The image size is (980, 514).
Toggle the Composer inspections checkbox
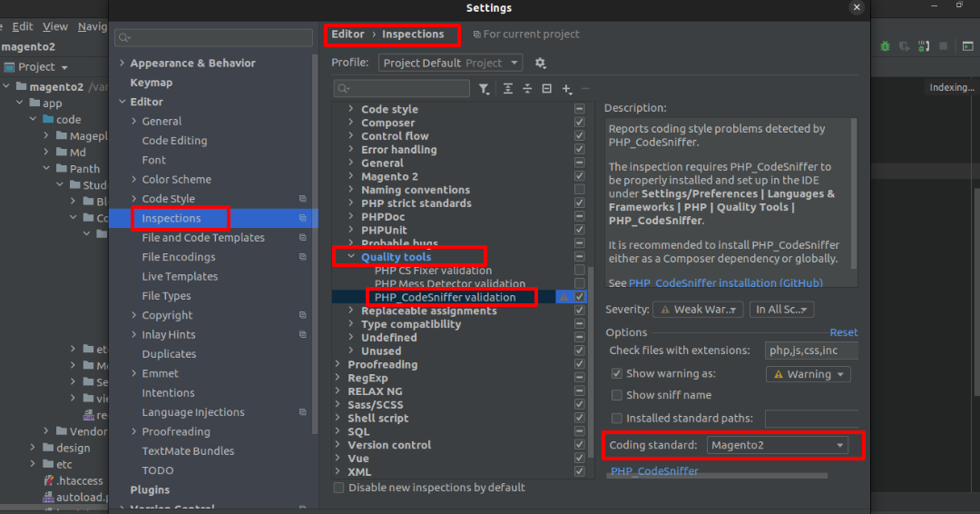pyautogui.click(x=579, y=123)
